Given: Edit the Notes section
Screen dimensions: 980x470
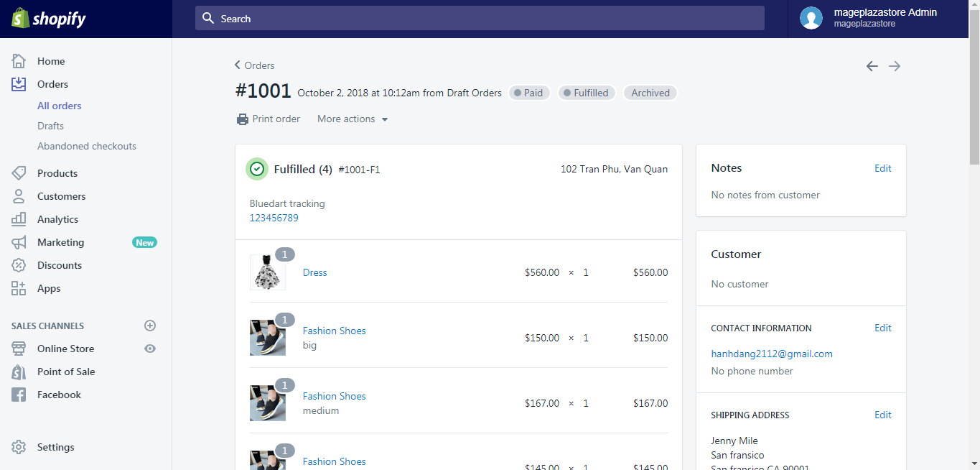Looking at the screenshot, I should point(882,168).
